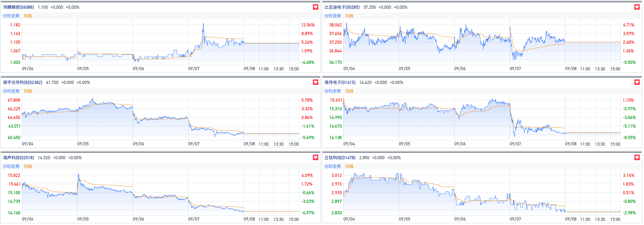The height and width of the screenshot is (225, 644).
Task: Toggle the heart icon for 瑞声科技(02018)
Action: (315, 157)
